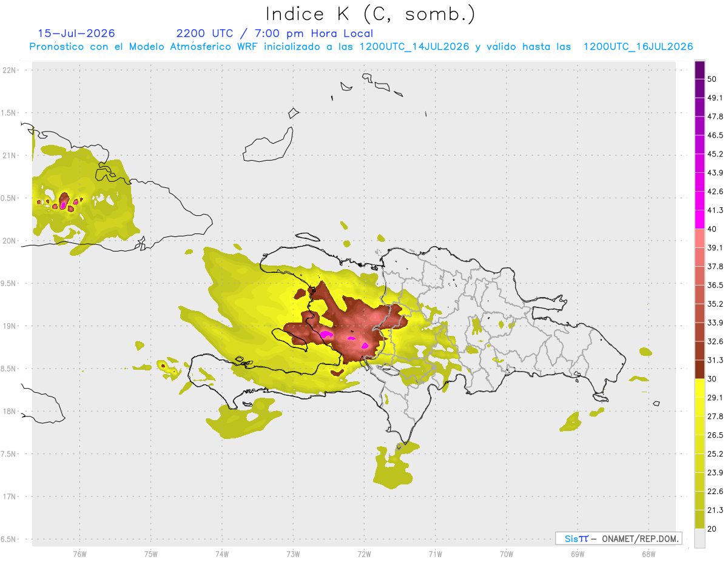Click the "18N" latitude label
The width and height of the screenshot is (728, 562).
[x=10, y=411]
